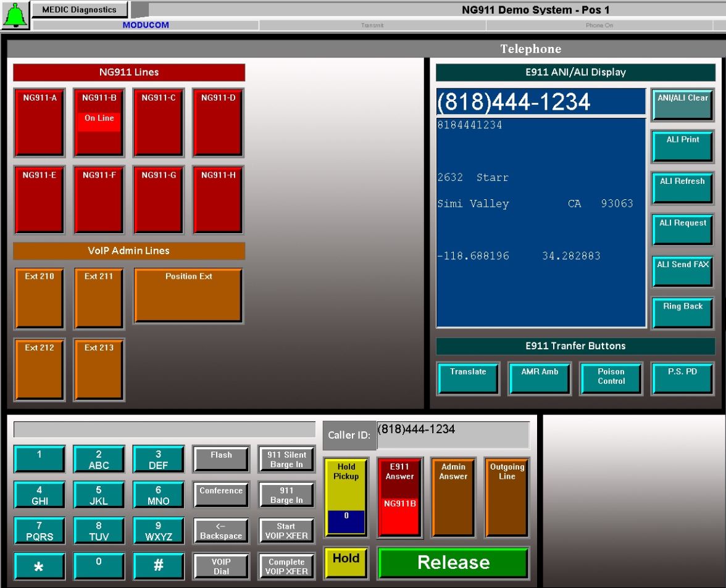
Task: Open the MEDIC Diagnostics panel
Action: tap(80, 9)
